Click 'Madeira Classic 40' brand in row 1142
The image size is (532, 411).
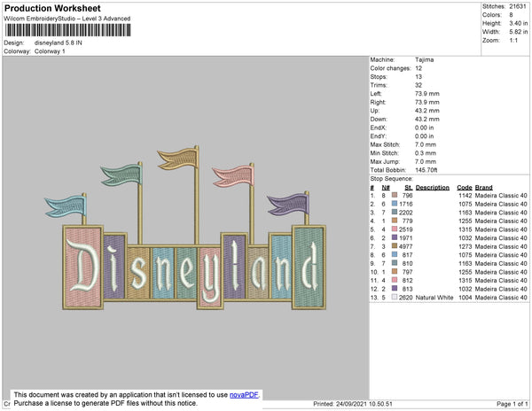click(x=501, y=195)
